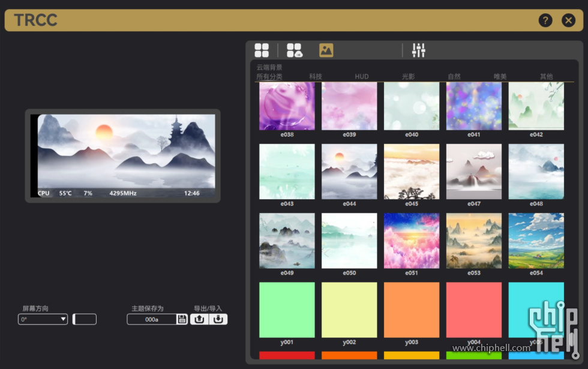Open the cloud themes grid view
588x369 pixels.
[295, 50]
